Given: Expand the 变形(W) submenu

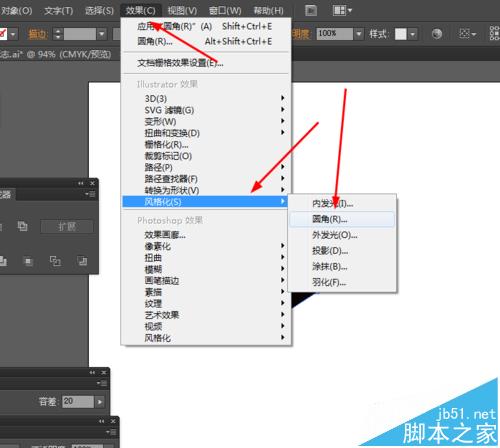Looking at the screenshot, I should coord(206,121).
